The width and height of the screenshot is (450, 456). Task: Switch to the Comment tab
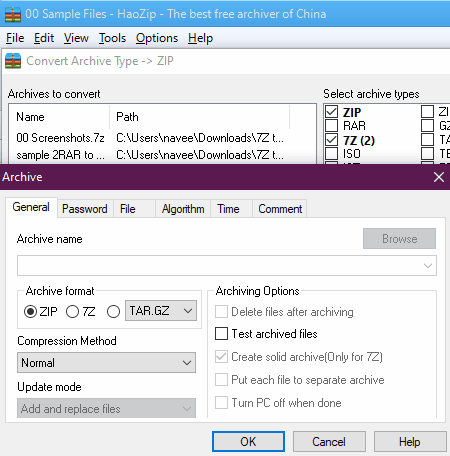pyautogui.click(x=280, y=209)
